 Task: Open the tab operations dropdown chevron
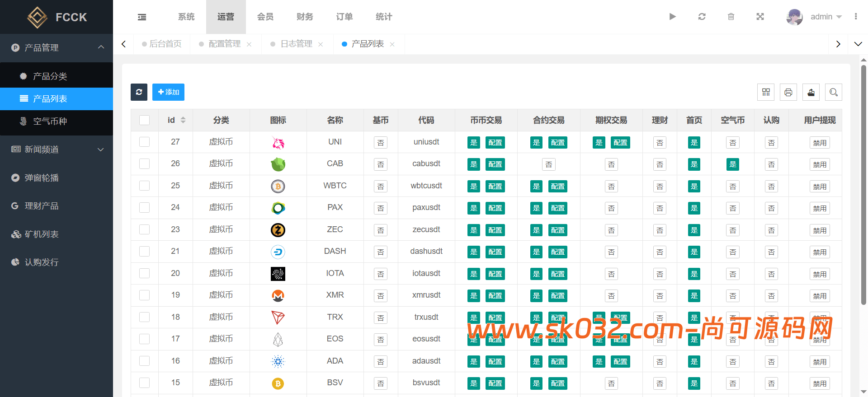coord(858,44)
